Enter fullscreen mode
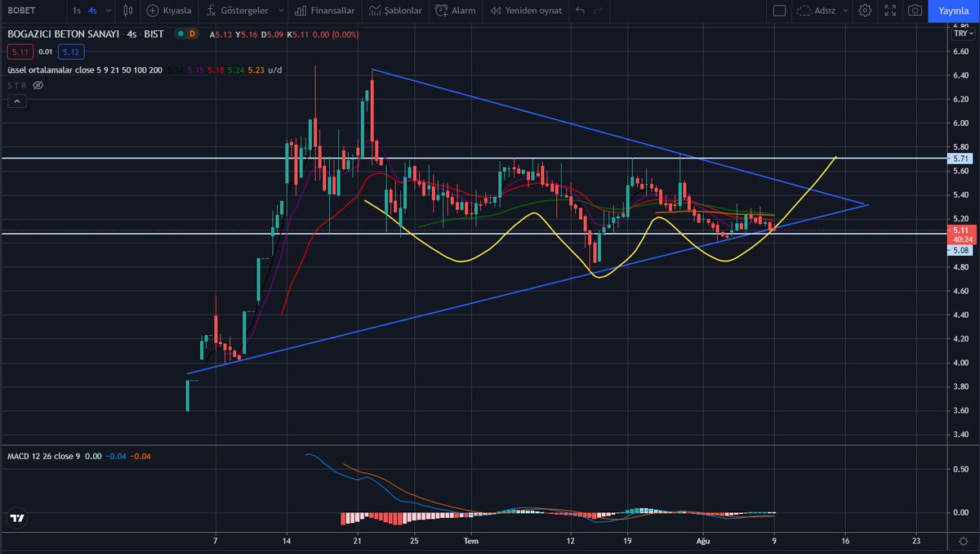 (x=890, y=11)
